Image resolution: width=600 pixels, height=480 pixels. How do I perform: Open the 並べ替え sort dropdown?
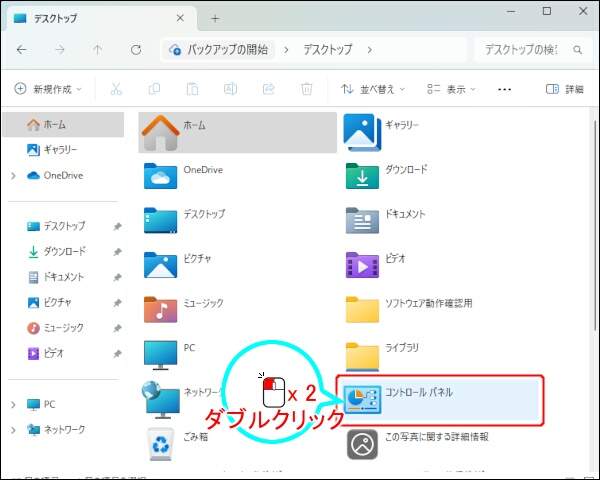tap(374, 89)
